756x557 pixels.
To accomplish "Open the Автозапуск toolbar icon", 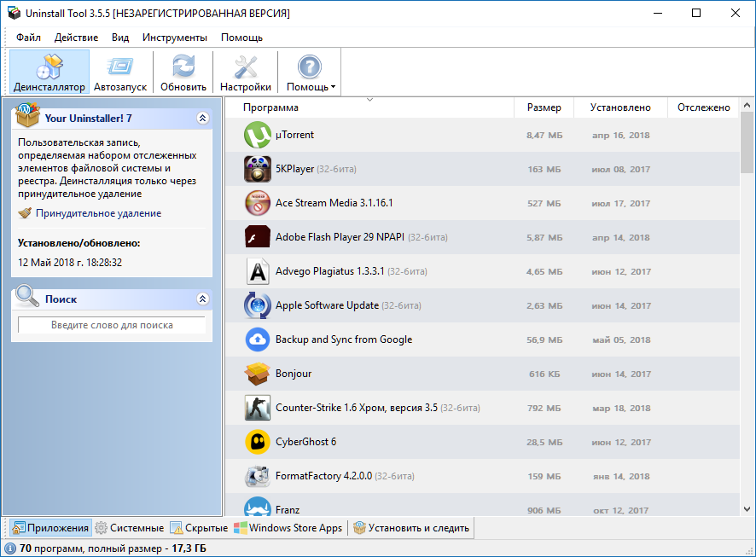I will point(120,67).
